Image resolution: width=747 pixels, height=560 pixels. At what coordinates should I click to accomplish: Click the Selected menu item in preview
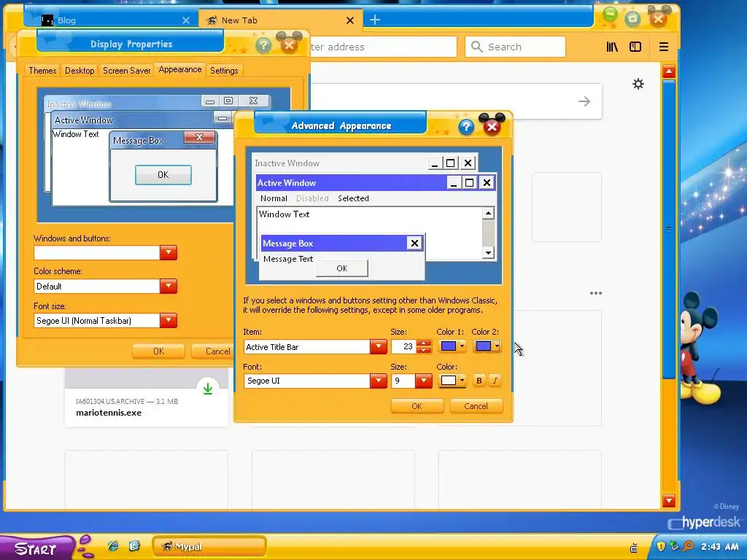354,198
